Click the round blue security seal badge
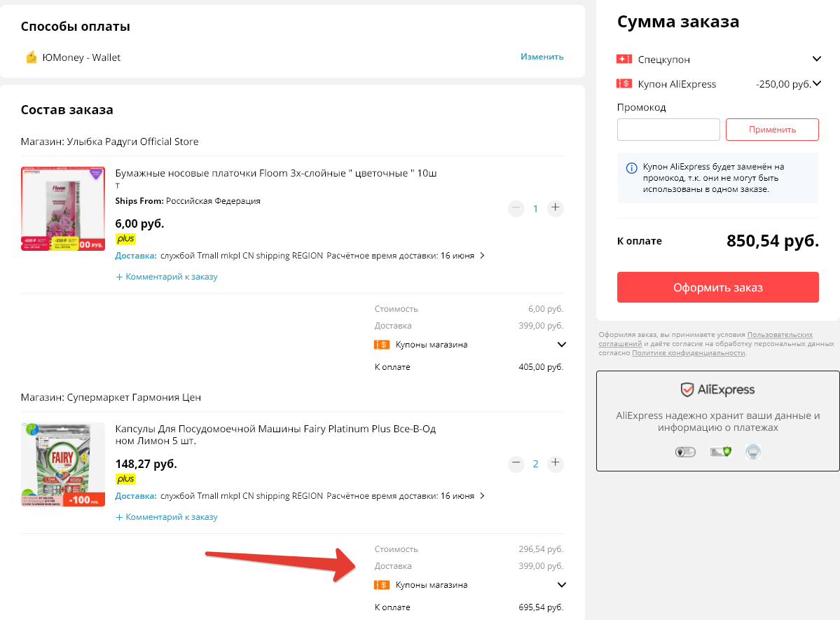Image resolution: width=840 pixels, height=620 pixels. coord(752,452)
